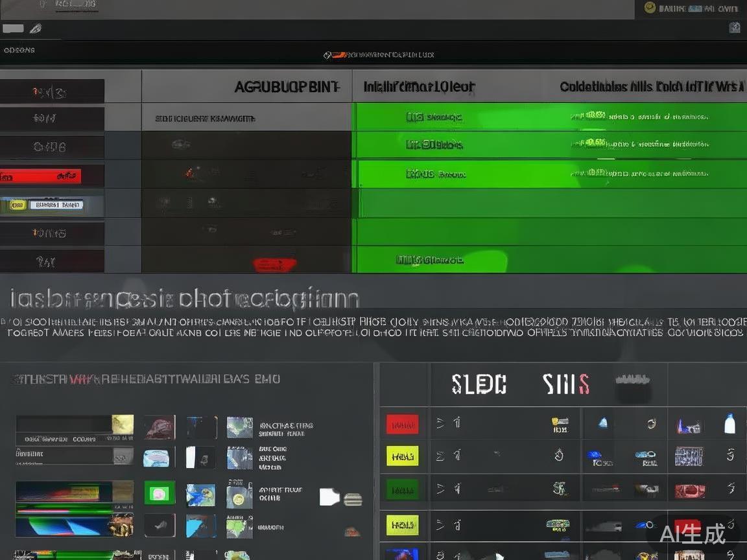747x560 pixels.
Task: Click the striped stack icon beside the white page
Action: [353, 499]
